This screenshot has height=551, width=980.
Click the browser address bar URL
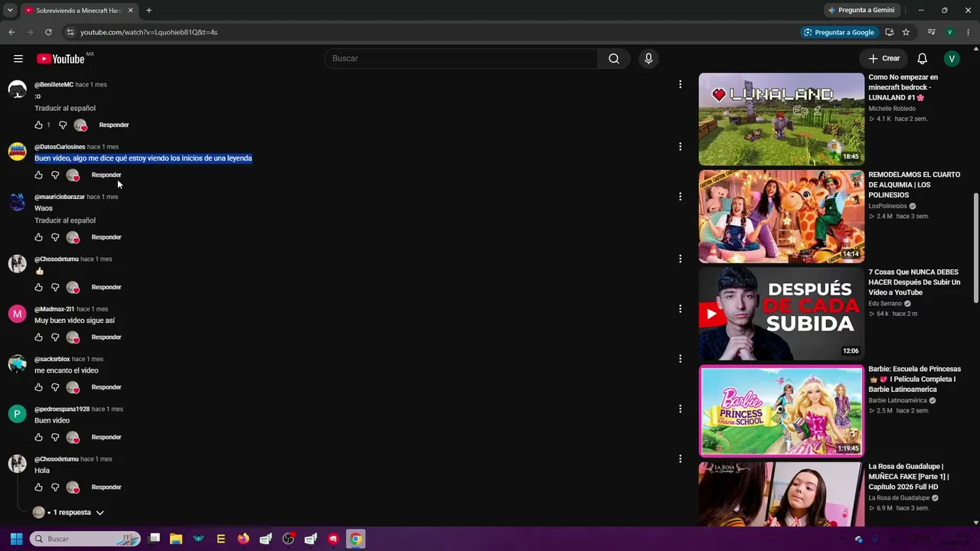149,32
